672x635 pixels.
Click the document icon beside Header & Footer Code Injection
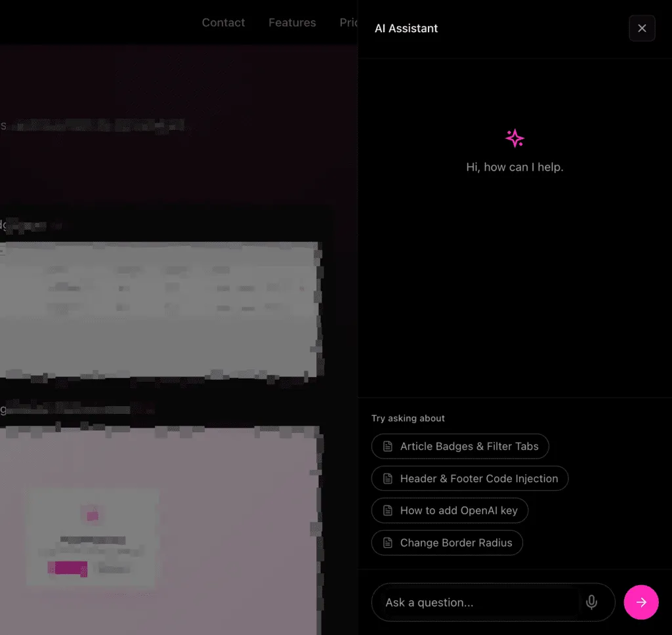pos(387,478)
